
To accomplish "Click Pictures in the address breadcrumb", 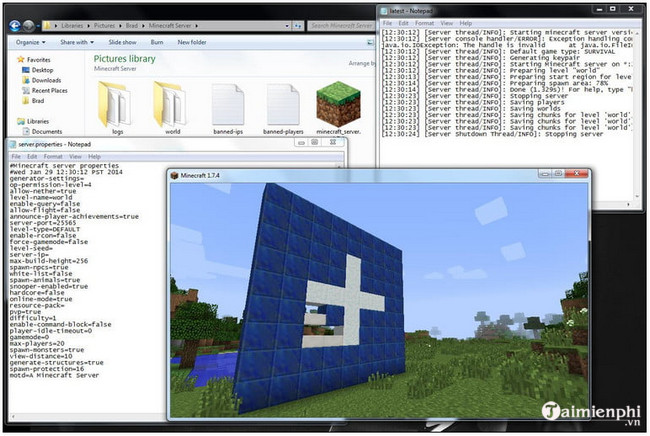I will [x=104, y=26].
